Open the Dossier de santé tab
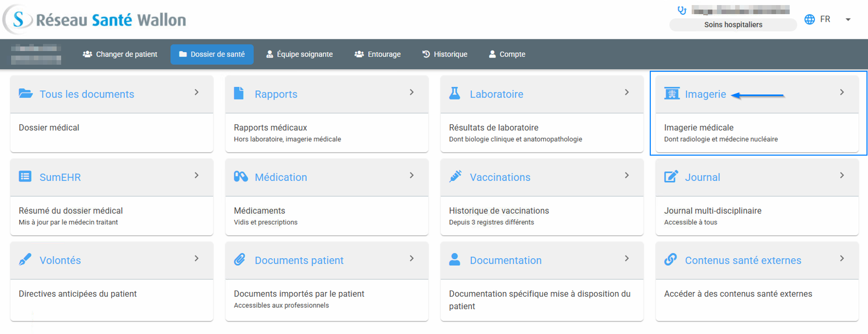 tap(212, 54)
